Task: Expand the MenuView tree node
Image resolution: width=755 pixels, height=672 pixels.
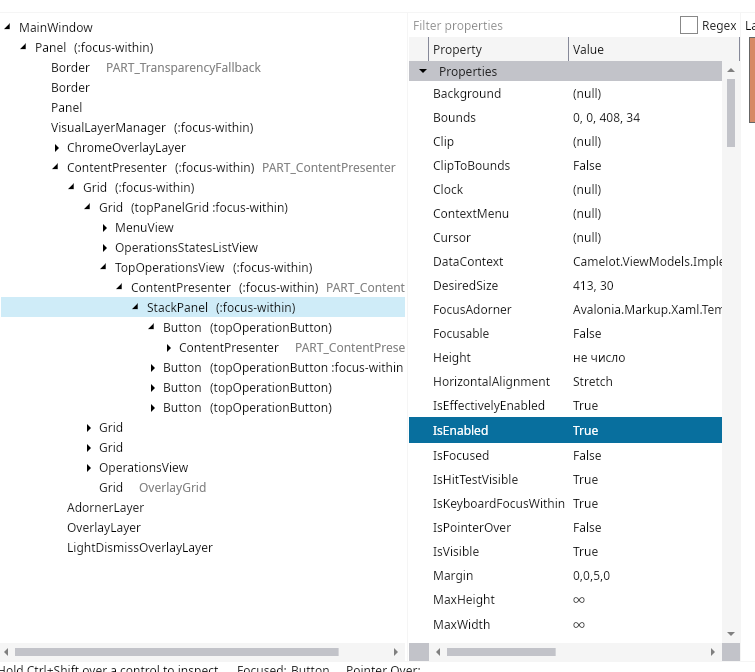Action: click(x=105, y=228)
